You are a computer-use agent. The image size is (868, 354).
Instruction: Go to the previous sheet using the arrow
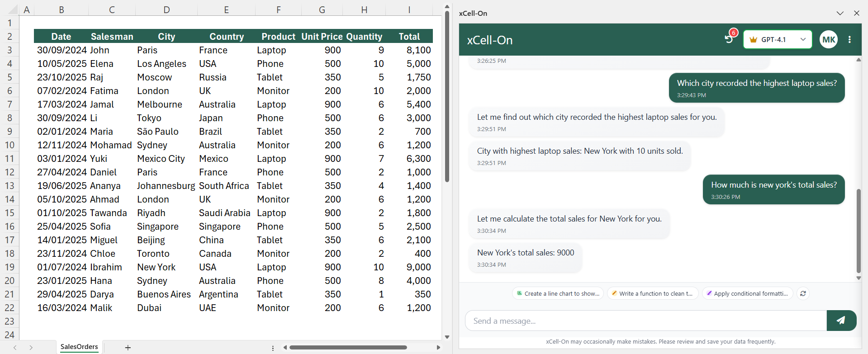coord(15,348)
